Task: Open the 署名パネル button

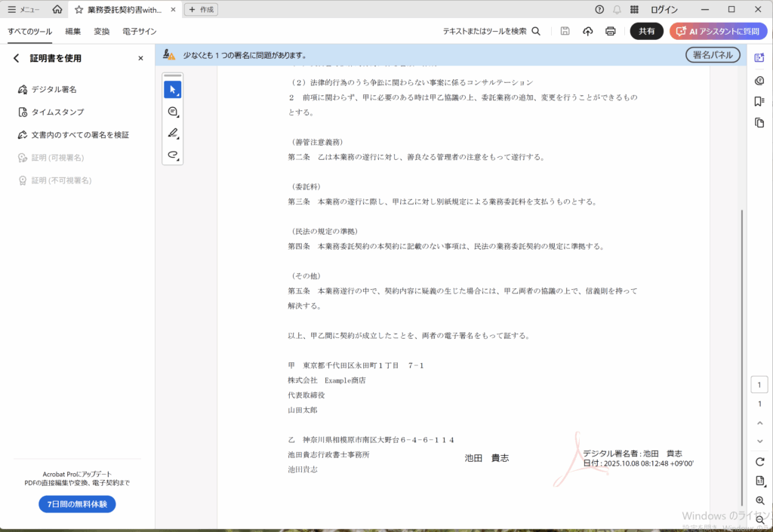Action: pos(713,55)
